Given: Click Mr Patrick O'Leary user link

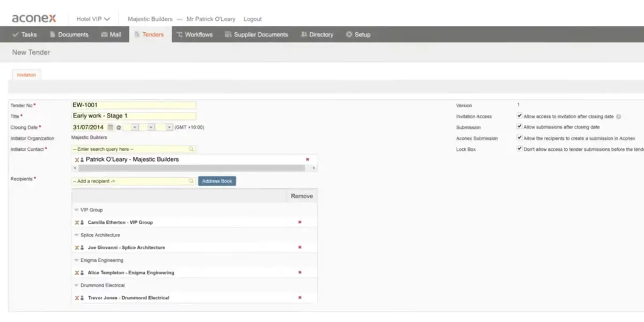Looking at the screenshot, I should [211, 19].
